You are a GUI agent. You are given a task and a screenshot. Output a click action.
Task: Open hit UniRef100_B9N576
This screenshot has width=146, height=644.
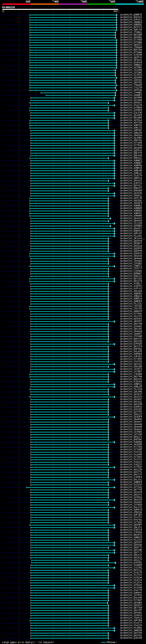131,15
